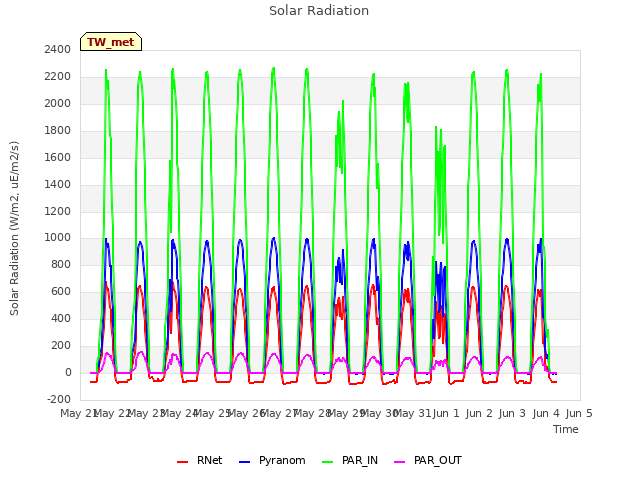Click the -200 y-axis tick label

tap(59, 400)
